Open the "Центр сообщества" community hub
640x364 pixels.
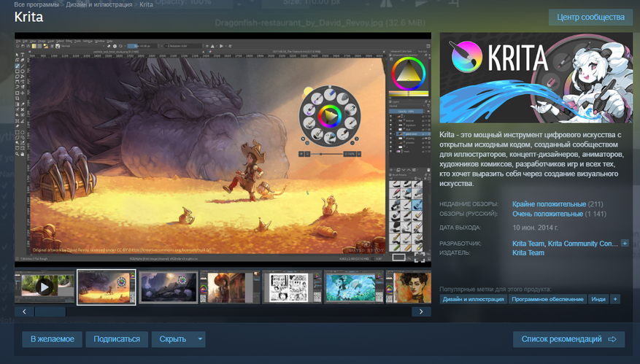coord(590,17)
